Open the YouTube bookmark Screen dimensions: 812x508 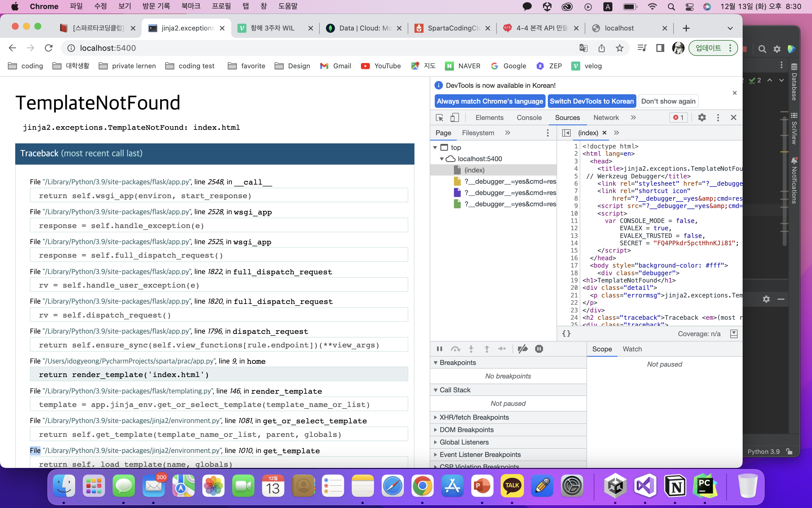381,66
